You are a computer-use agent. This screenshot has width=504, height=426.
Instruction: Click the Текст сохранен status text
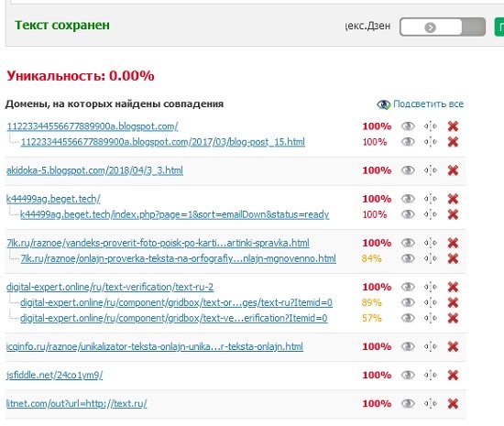pos(62,25)
